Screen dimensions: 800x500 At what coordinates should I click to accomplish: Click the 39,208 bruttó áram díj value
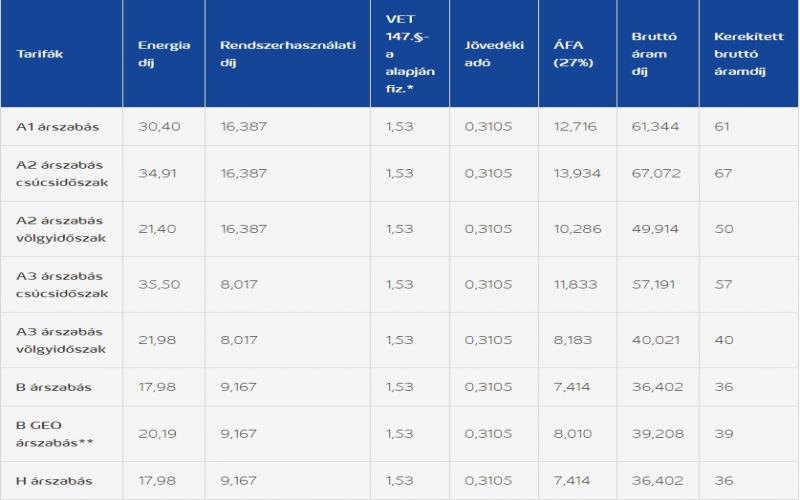pos(655,434)
